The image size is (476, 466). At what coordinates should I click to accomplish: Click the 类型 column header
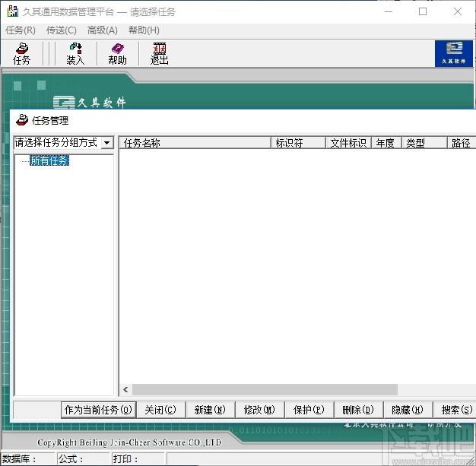pos(425,143)
